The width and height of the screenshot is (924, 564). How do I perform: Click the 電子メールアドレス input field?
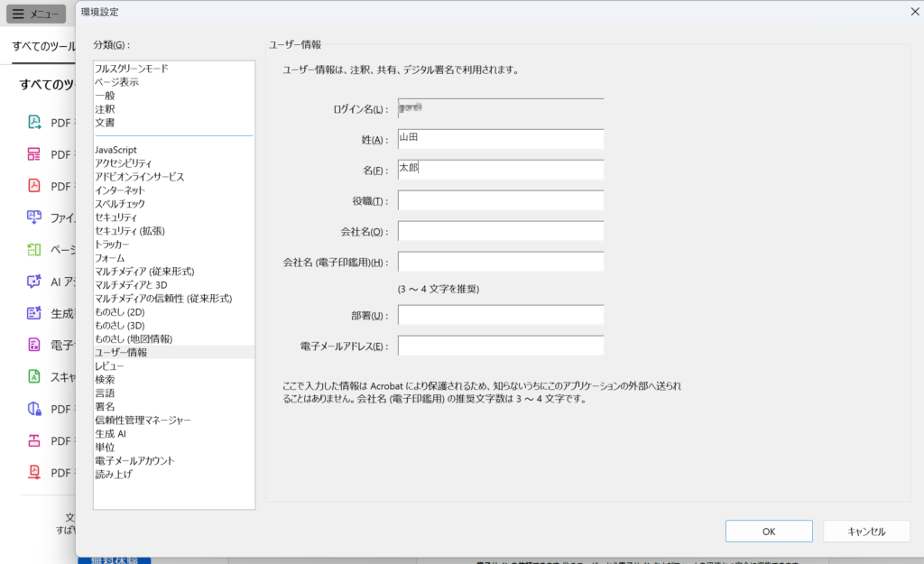(500, 346)
